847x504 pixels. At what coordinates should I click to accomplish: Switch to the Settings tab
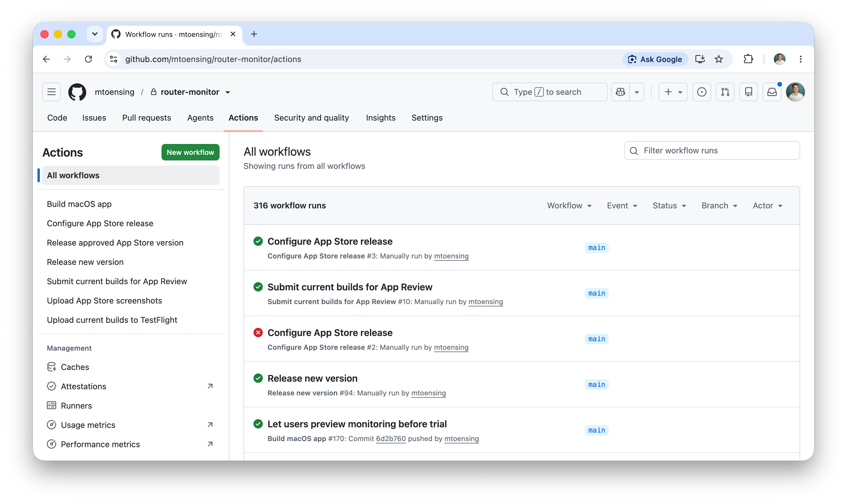[x=427, y=118]
